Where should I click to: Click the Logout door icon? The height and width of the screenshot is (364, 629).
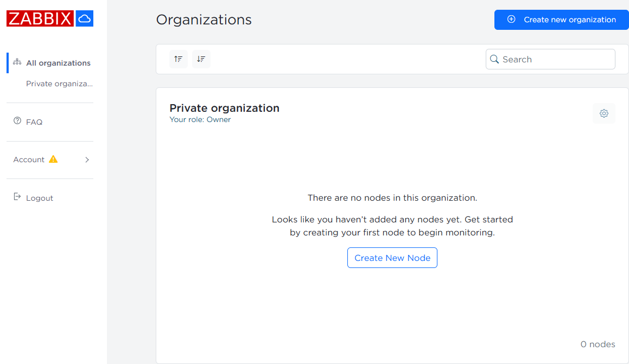click(x=17, y=196)
